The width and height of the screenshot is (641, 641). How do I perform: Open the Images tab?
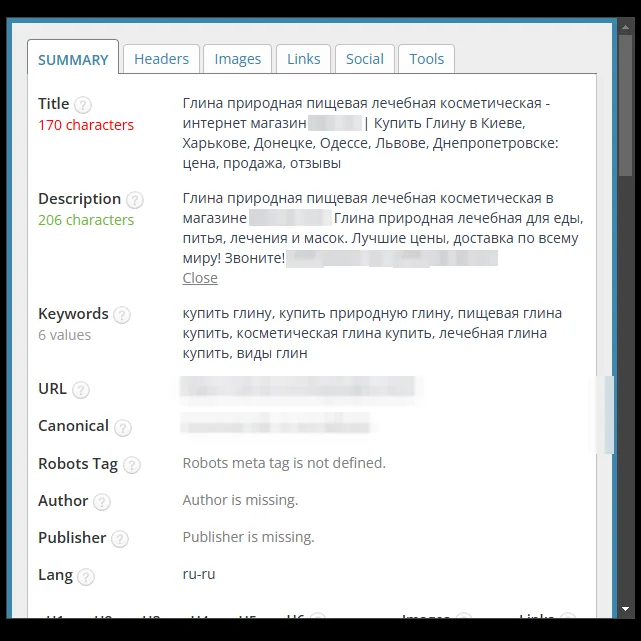click(x=238, y=59)
